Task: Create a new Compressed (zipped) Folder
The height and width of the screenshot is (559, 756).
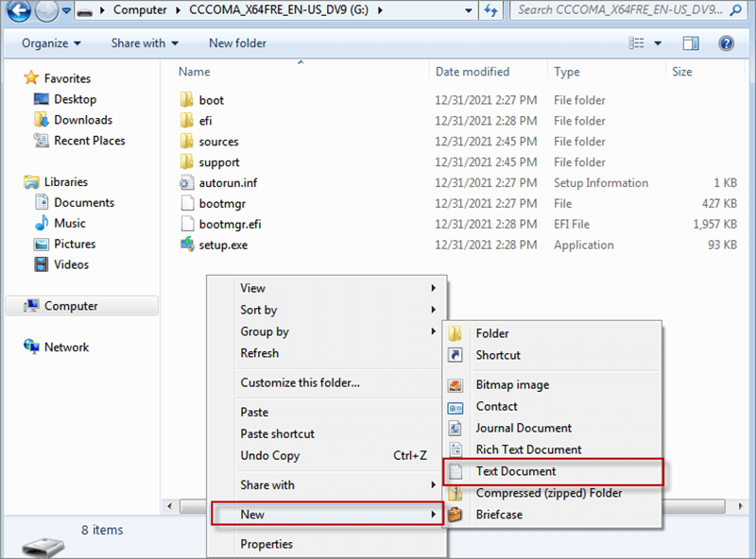Action: [x=553, y=493]
